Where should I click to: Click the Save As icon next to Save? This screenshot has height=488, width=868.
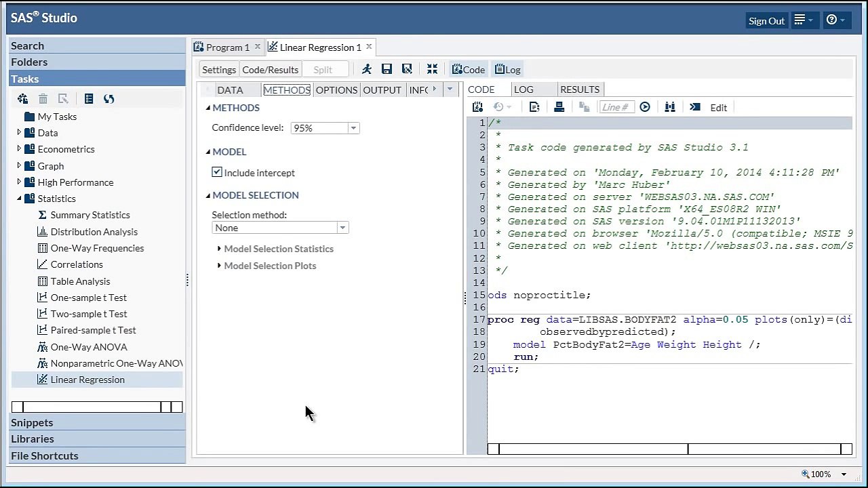(x=407, y=69)
